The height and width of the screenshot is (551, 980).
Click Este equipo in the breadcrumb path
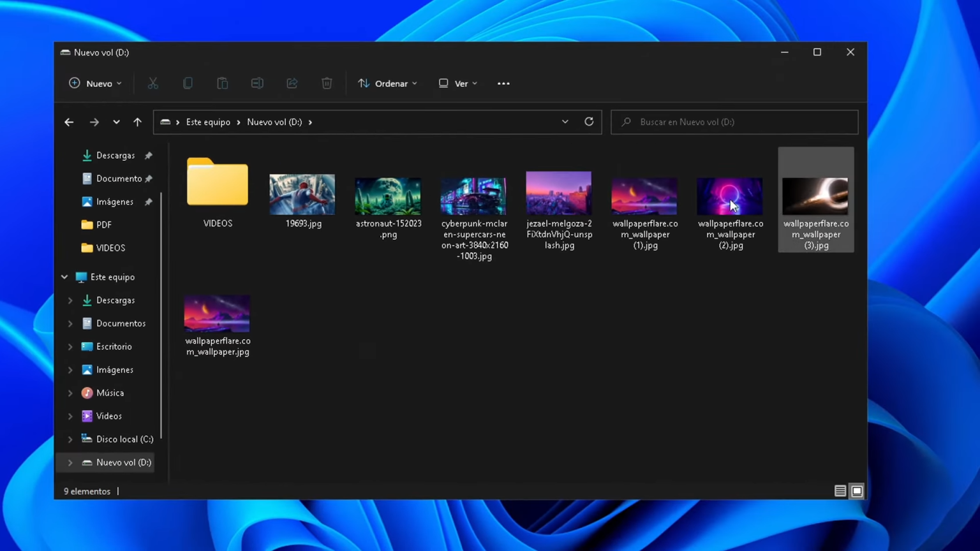coord(208,122)
